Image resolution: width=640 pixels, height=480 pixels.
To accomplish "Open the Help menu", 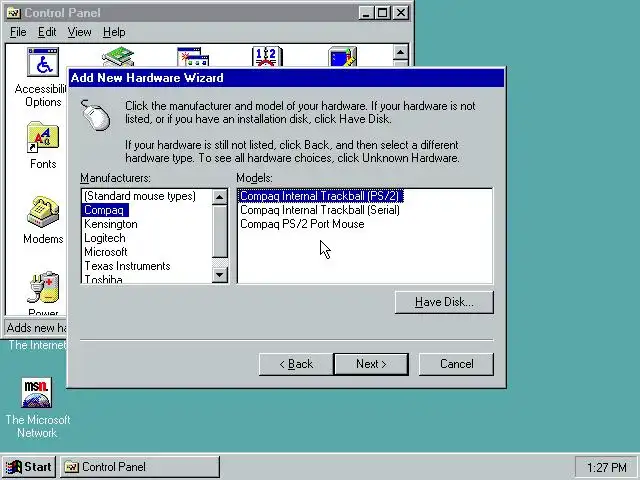I will [x=114, y=32].
